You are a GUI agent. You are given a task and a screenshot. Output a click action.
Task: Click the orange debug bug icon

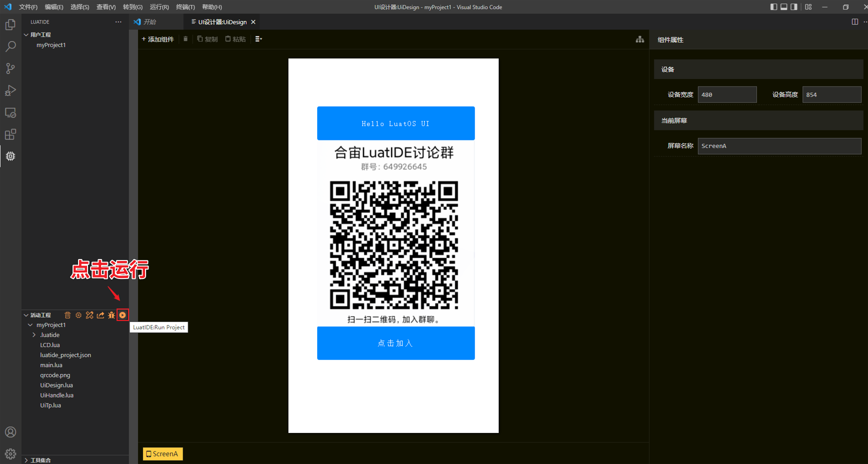112,315
